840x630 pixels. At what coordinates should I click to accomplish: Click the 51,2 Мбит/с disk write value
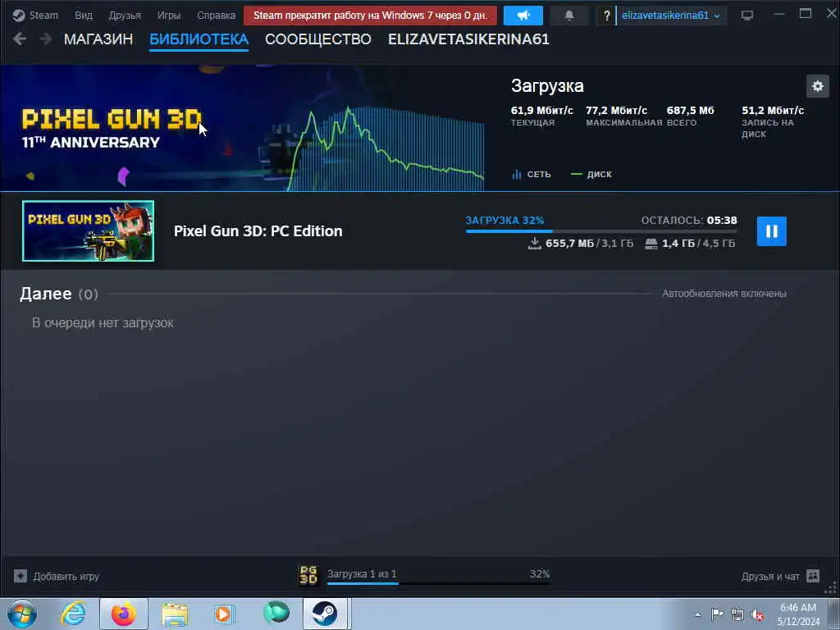point(773,111)
